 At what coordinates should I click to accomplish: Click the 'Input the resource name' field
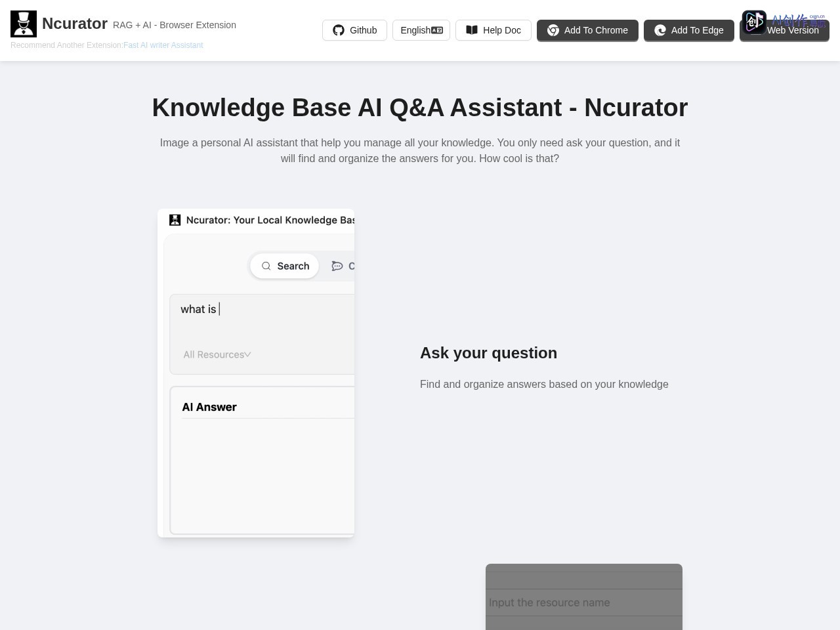coord(584,602)
